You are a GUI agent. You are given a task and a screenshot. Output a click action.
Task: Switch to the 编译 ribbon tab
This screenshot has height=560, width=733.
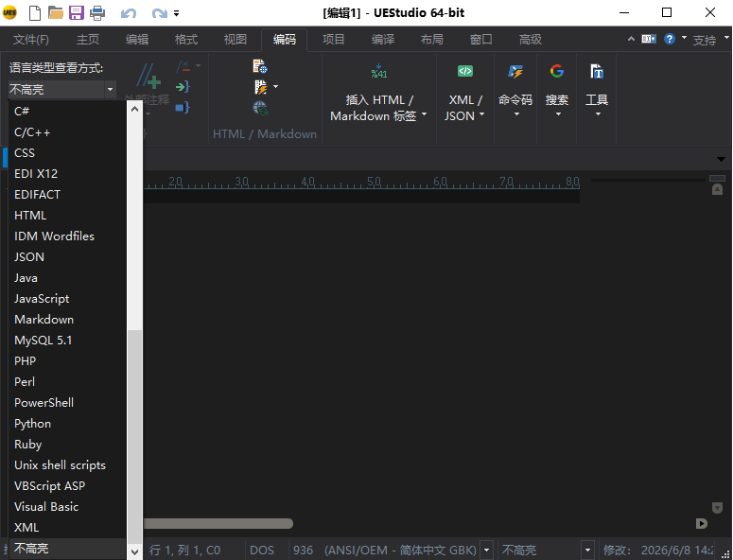click(383, 40)
